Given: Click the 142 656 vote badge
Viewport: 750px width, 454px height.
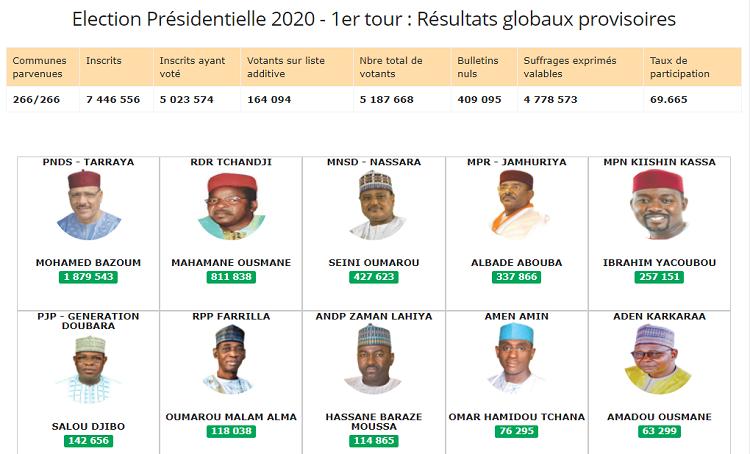Looking at the screenshot, I should pyautogui.click(x=88, y=441).
